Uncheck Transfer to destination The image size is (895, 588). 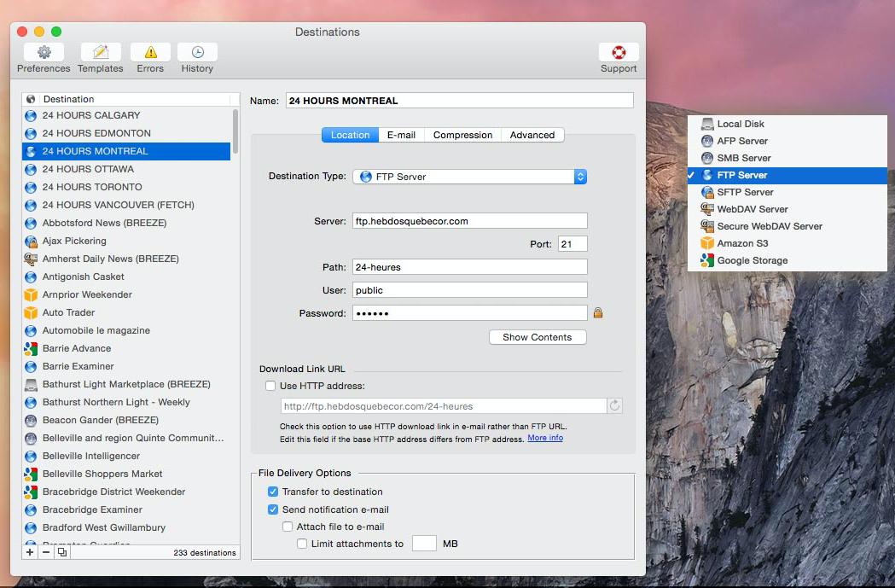(273, 492)
